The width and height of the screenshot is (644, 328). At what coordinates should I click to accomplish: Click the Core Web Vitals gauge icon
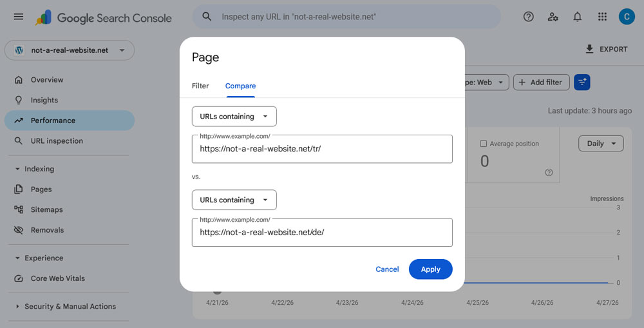point(19,278)
